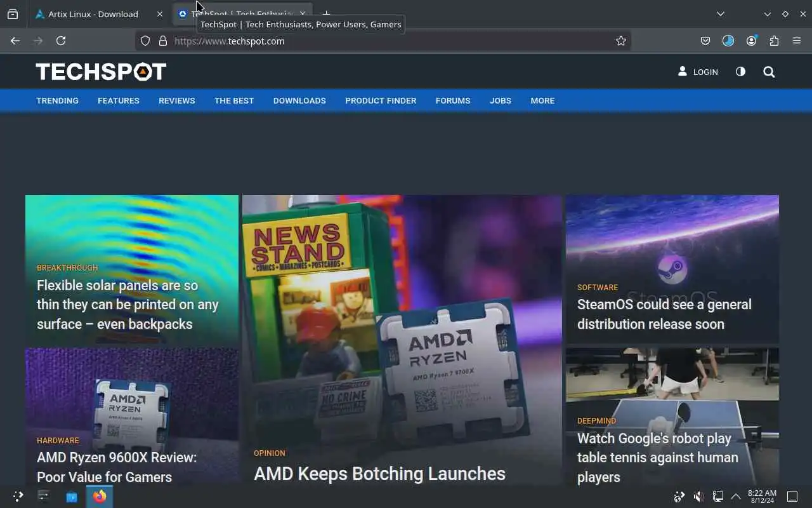The image size is (812, 508).
Task: Open the LOGIN link
Action: click(x=698, y=72)
